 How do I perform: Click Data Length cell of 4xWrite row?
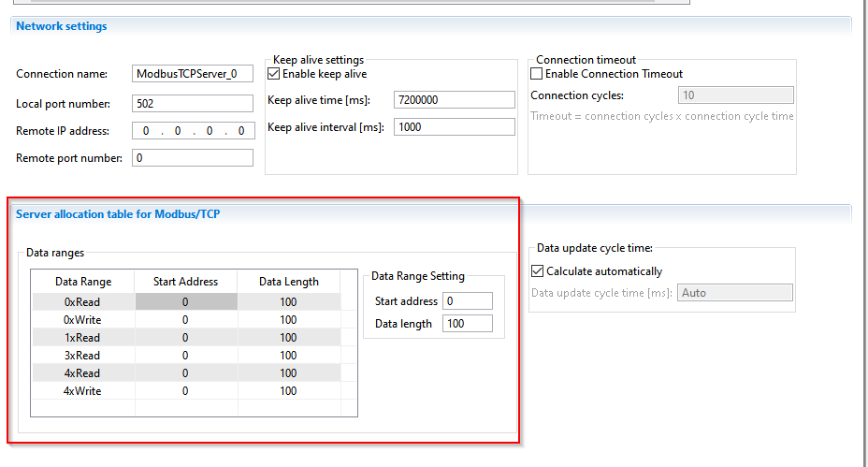pyautogui.click(x=289, y=390)
